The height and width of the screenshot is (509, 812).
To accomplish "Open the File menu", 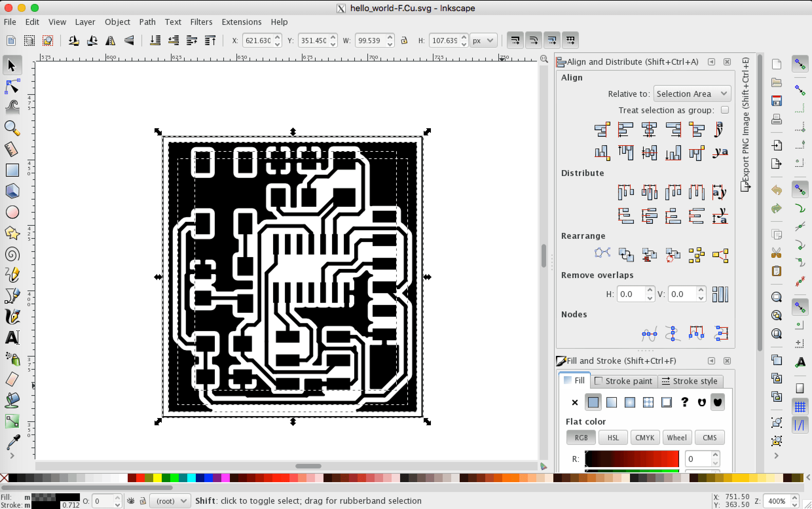I will click(10, 22).
